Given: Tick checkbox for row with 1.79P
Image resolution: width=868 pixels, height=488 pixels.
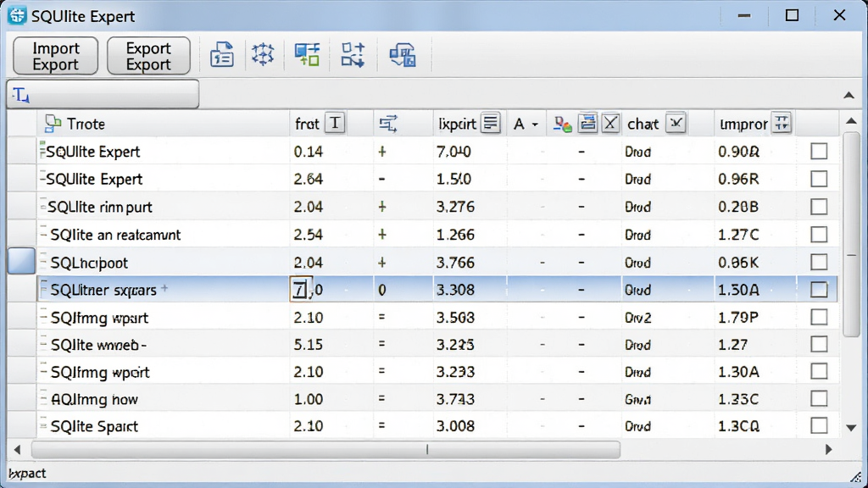Looking at the screenshot, I should [x=819, y=317].
